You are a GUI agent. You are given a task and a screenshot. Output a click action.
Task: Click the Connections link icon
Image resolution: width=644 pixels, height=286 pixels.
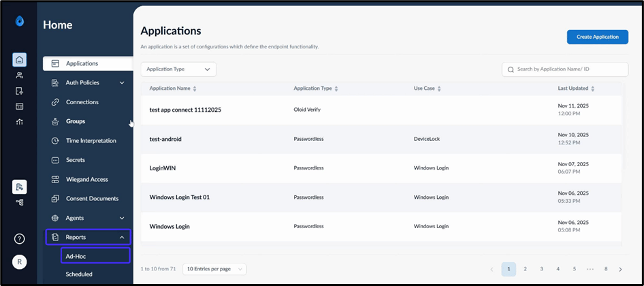55,102
